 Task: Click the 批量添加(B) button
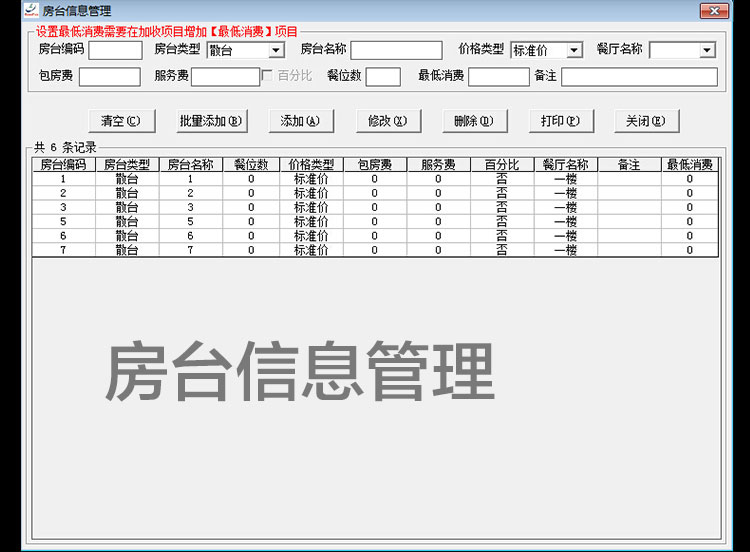click(211, 121)
